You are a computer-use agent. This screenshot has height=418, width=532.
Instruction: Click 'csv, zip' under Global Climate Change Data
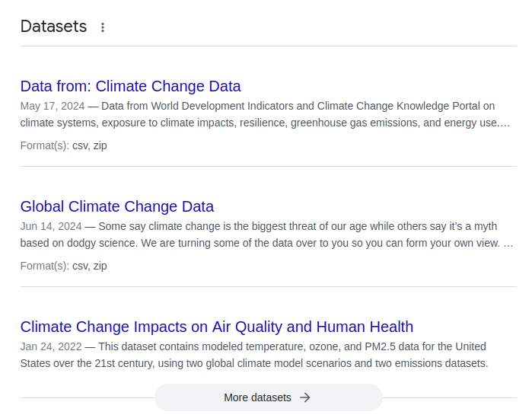point(90,266)
